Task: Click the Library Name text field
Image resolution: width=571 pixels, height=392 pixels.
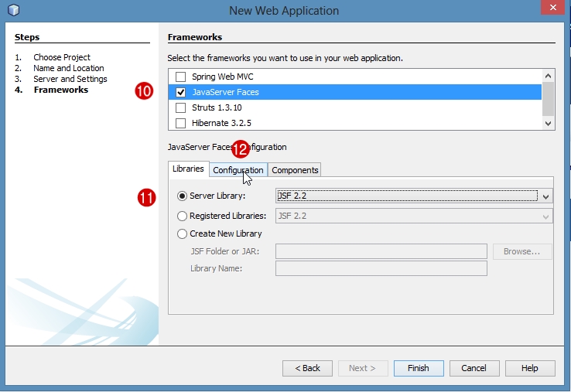Action: click(381, 268)
